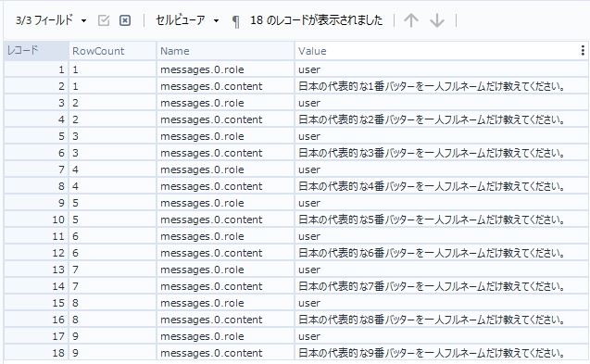The width and height of the screenshot is (590, 364).
Task: Click Value 'user' in record 11
Action: (442, 236)
